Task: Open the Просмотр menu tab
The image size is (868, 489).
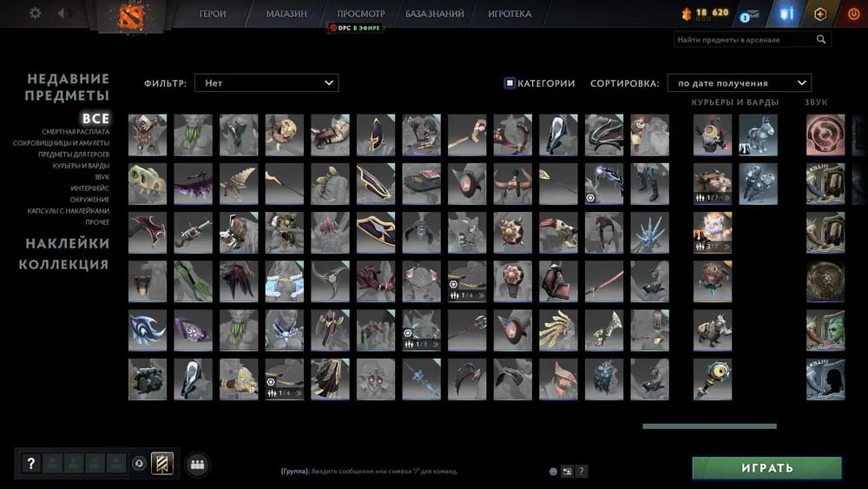Action: click(360, 14)
